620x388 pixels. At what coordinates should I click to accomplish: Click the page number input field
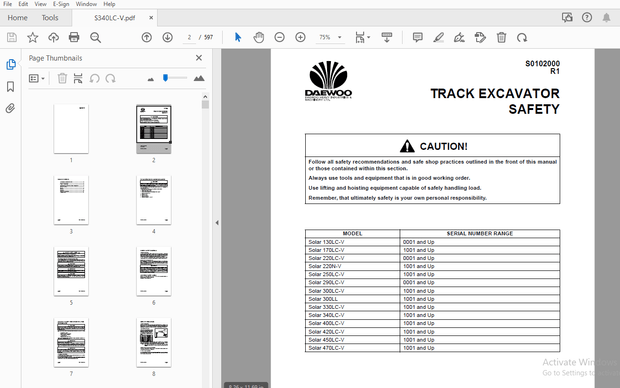coord(189,38)
